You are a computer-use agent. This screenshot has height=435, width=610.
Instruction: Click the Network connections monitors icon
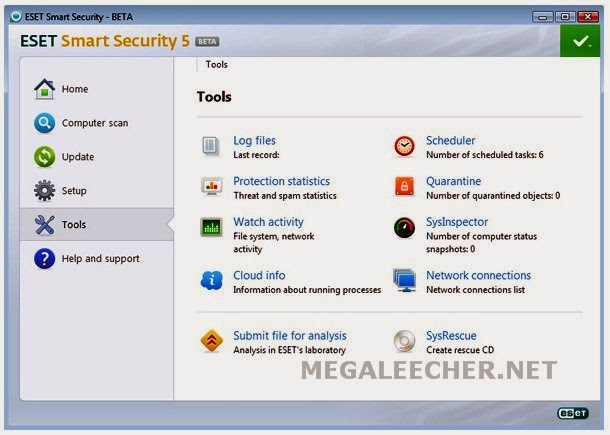(404, 280)
